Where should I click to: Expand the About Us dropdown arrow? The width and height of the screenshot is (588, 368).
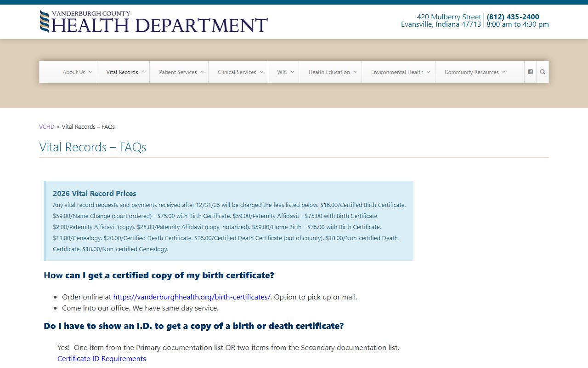pyautogui.click(x=90, y=72)
